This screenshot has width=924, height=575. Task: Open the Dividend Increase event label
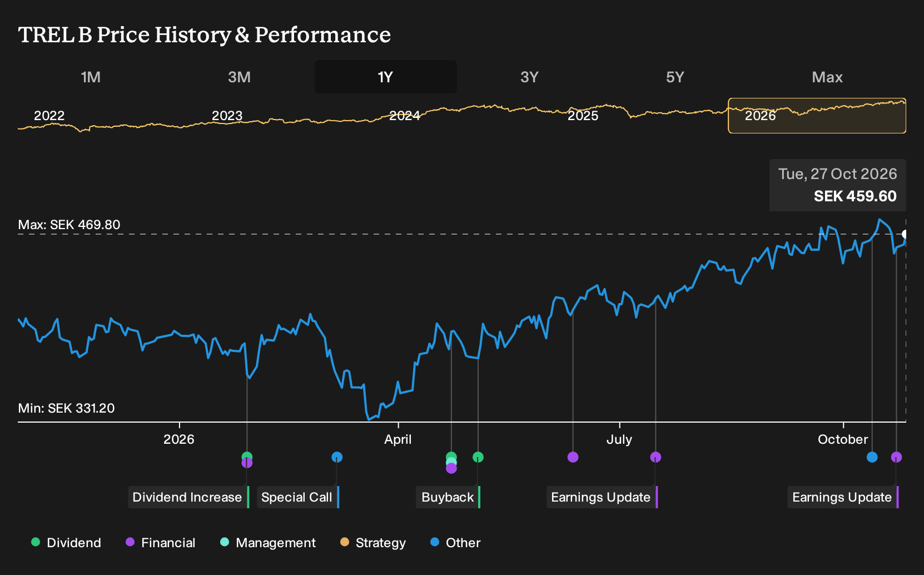[x=188, y=497]
